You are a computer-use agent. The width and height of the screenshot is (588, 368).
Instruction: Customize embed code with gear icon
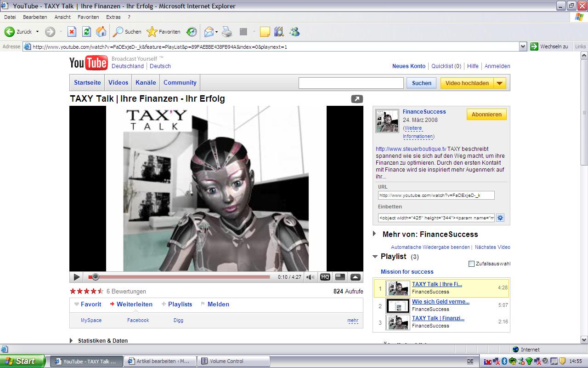(x=500, y=218)
